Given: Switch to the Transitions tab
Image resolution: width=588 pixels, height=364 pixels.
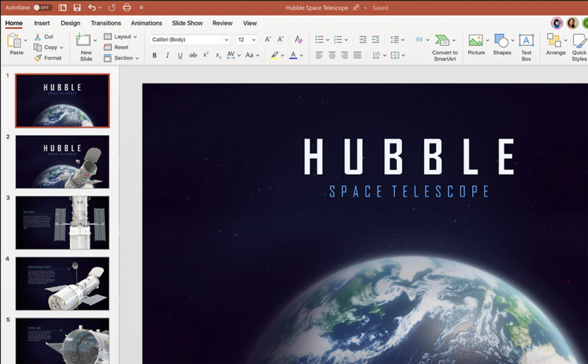Looking at the screenshot, I should [106, 24].
